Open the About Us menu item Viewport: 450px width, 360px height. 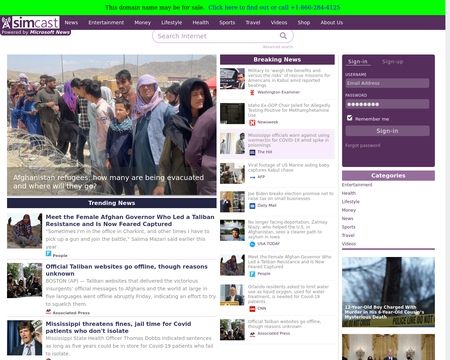[x=332, y=23]
